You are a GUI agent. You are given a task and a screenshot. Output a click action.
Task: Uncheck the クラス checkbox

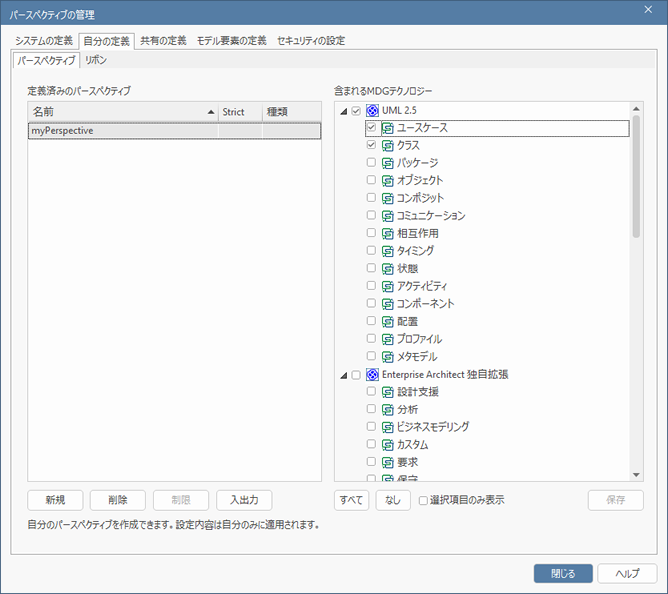(371, 144)
